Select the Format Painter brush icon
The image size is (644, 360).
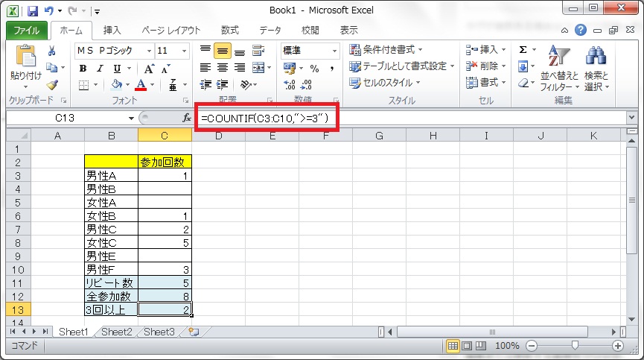coord(52,85)
